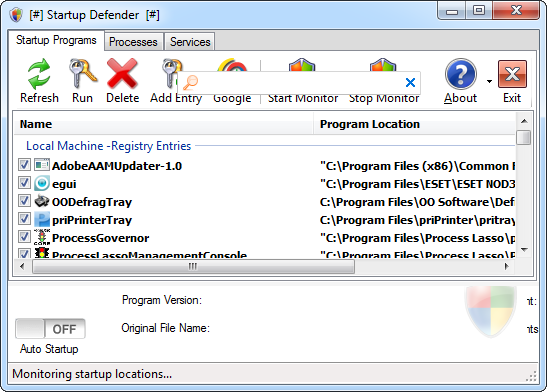Click the horizontal scrollbar right arrow
The height and width of the screenshot is (392, 547).
click(507, 267)
